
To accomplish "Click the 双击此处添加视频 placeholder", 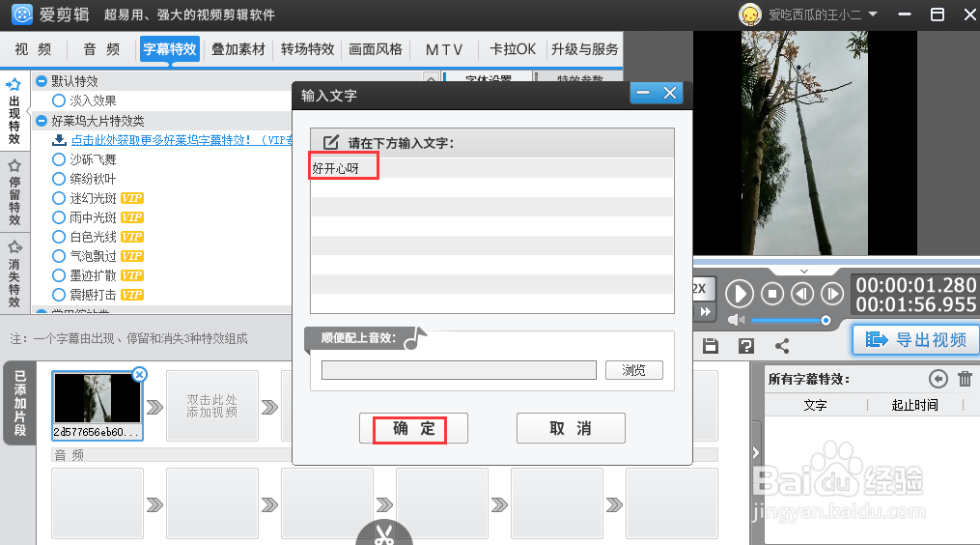I will 211,406.
